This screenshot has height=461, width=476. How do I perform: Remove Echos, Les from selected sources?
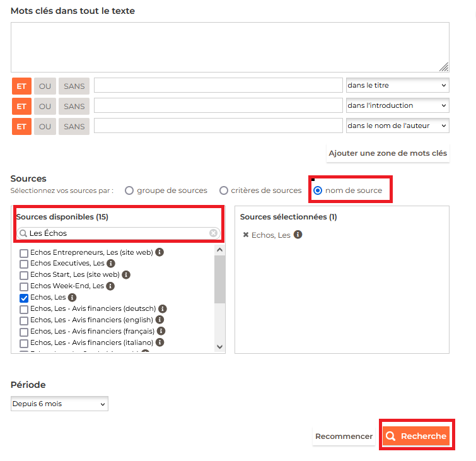coord(246,235)
